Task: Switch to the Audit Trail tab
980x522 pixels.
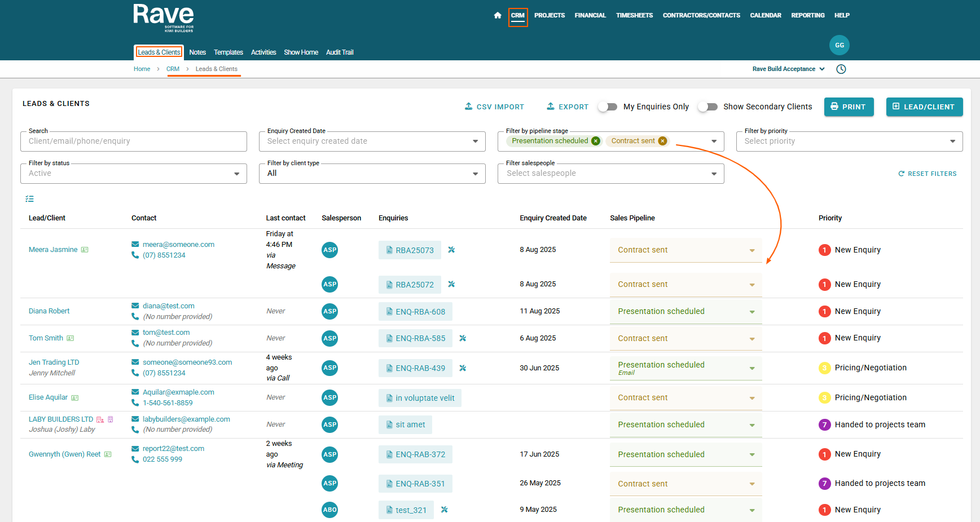Action: (340, 52)
